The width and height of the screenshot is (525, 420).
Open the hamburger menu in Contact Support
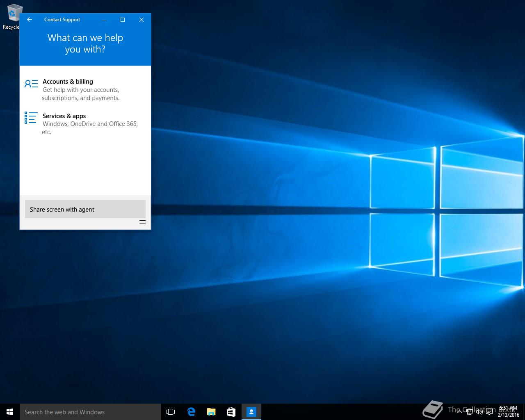pyautogui.click(x=142, y=222)
